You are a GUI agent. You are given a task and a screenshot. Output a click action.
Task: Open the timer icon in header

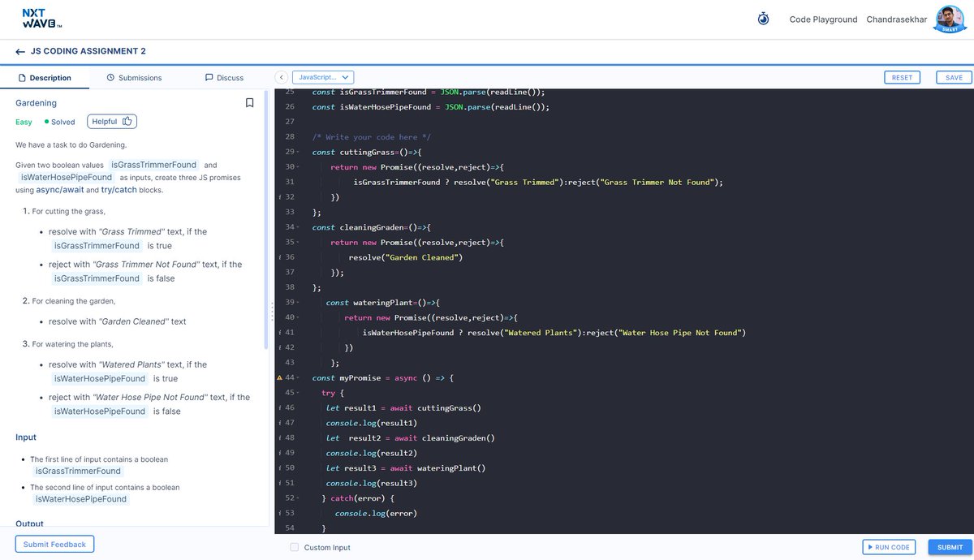click(x=763, y=19)
